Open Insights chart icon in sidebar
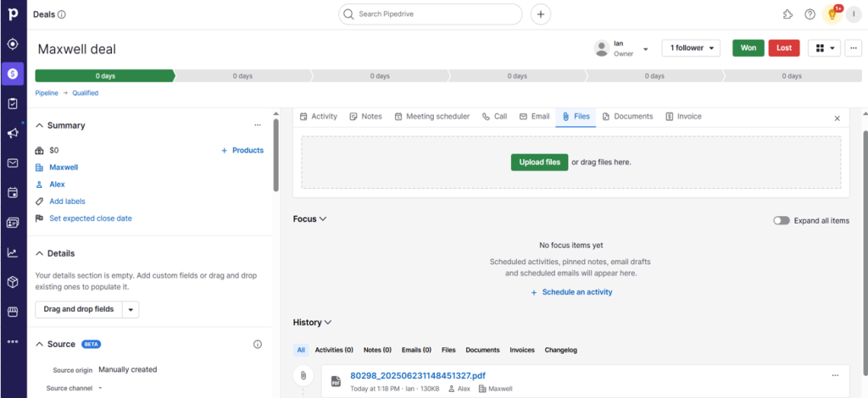Screen dimensions: 868x398 click(13, 252)
